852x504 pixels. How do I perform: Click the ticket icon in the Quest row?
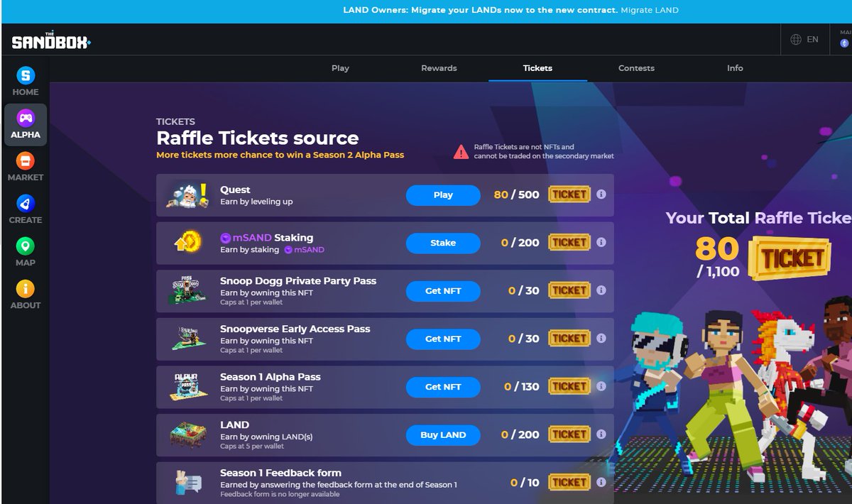[x=569, y=194]
